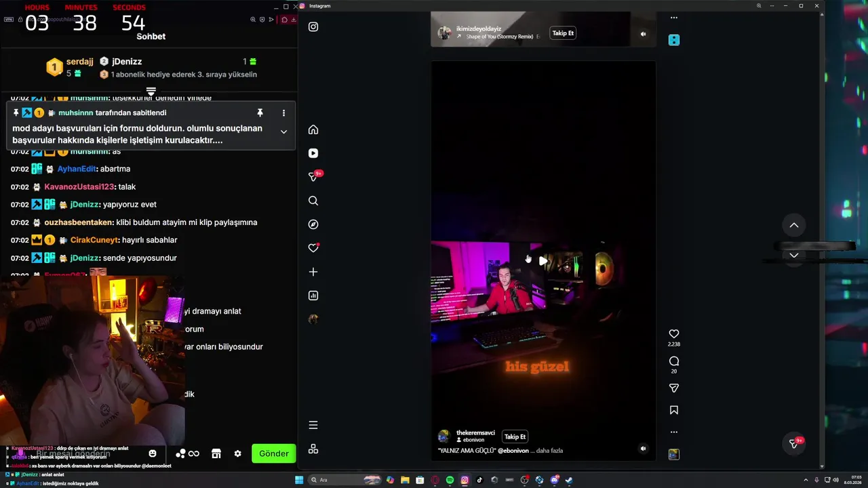Image resolution: width=868 pixels, height=488 pixels.
Task: Mute the ikimizdeyoldayiz reel above
Action: tap(644, 34)
